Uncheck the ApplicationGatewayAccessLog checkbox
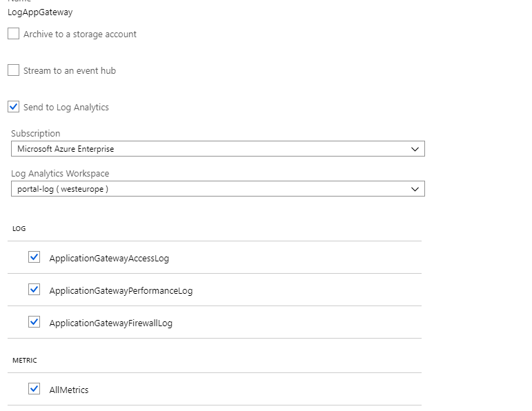Image resolution: width=532 pixels, height=411 pixels. 35,257
